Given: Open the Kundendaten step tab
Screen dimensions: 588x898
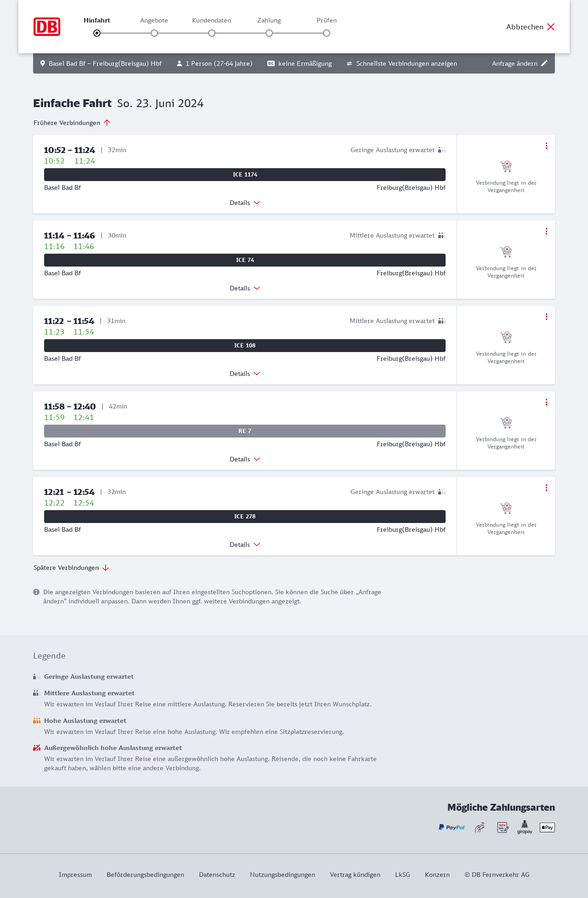Looking at the screenshot, I should [x=211, y=20].
